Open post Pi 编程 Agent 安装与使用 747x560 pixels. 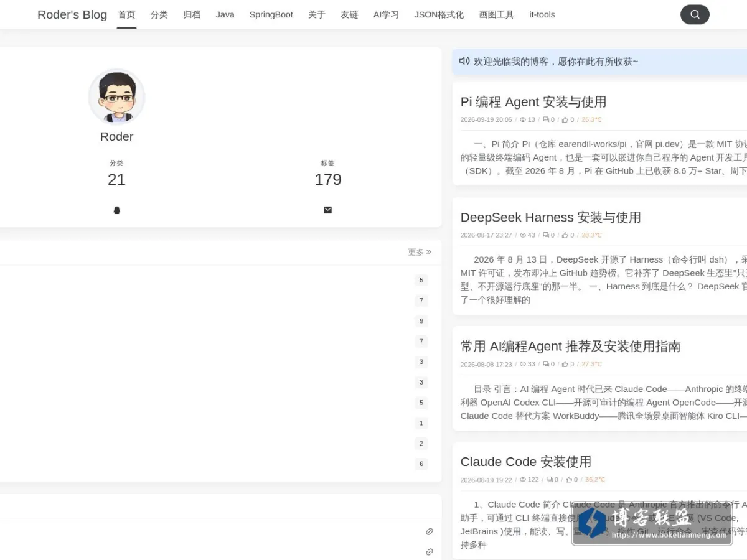pyautogui.click(x=533, y=101)
